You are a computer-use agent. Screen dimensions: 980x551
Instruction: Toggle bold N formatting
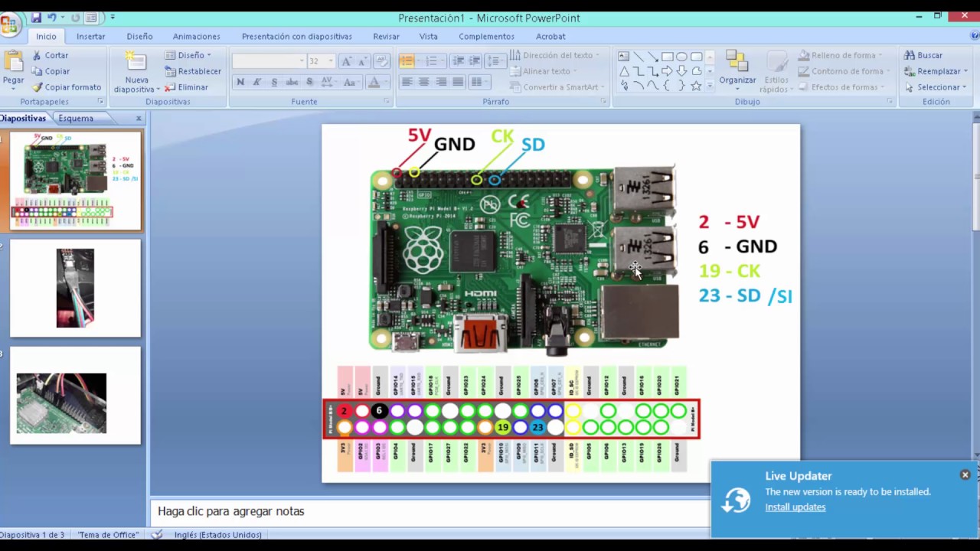[240, 82]
